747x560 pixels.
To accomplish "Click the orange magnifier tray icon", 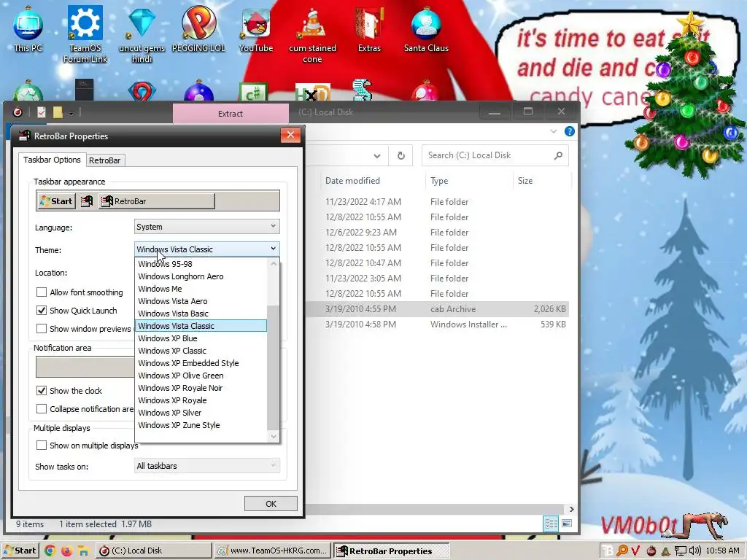I will 622,551.
